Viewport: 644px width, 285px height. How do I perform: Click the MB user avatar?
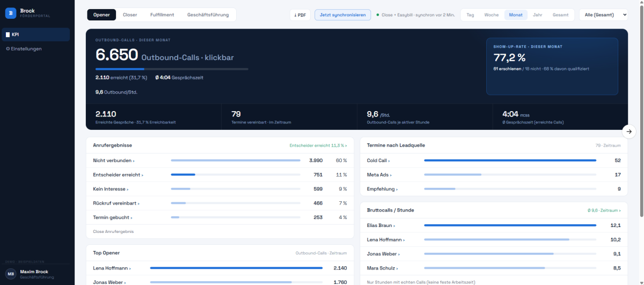[x=11, y=274]
